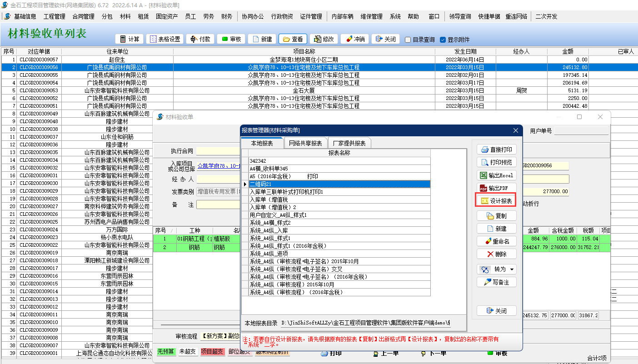
Task: Export report via 输出PDF button
Action: (x=496, y=188)
